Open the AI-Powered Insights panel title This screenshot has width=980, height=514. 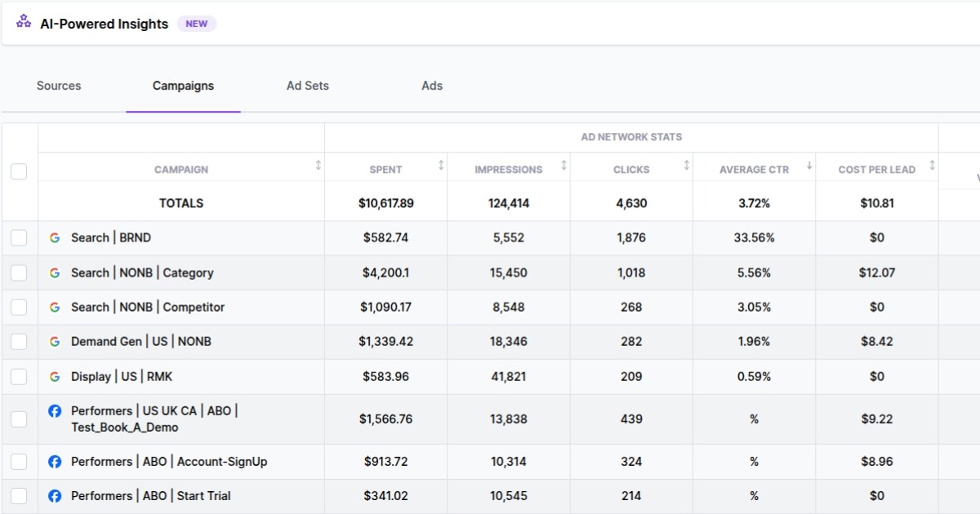[x=104, y=24]
